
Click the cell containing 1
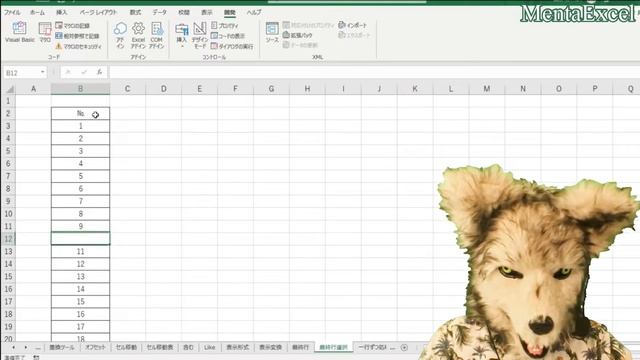pyautogui.click(x=80, y=126)
